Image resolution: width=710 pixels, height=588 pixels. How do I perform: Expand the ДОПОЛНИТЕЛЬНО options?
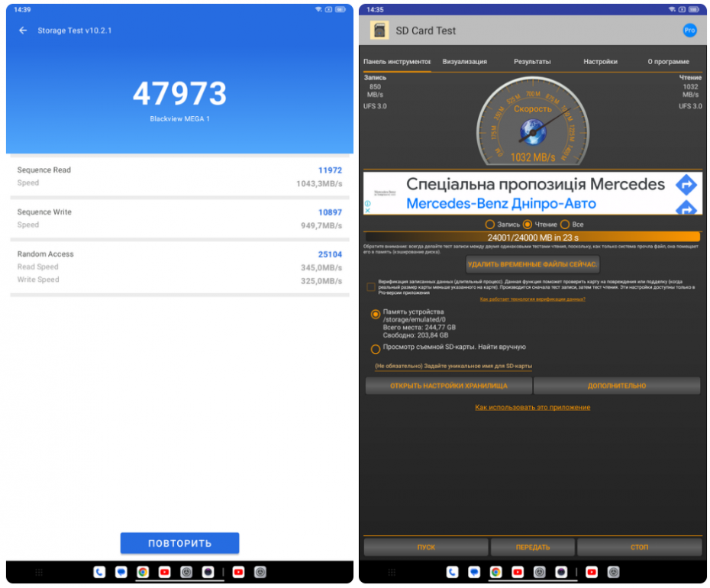coord(617,386)
